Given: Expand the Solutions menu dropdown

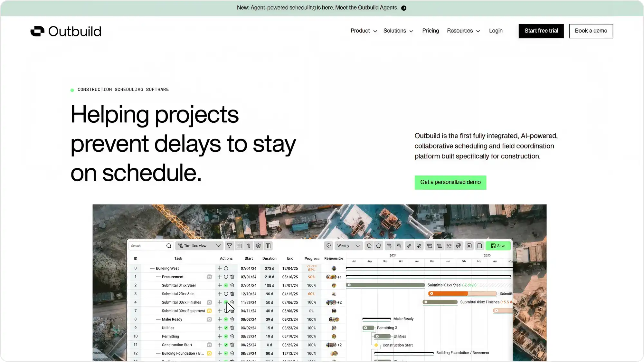Looking at the screenshot, I should coord(398,31).
